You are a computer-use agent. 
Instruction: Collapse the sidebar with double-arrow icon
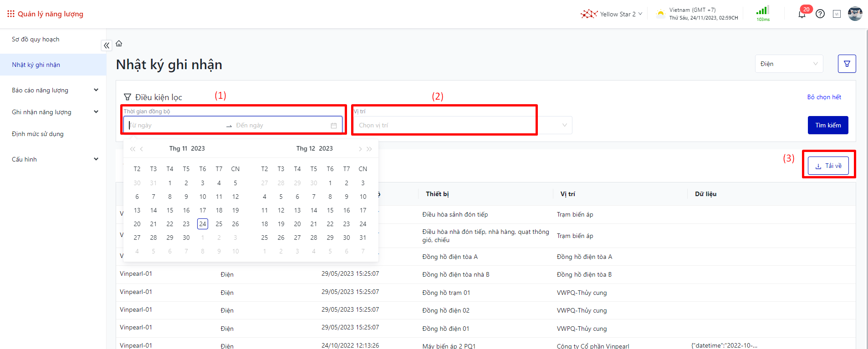tap(106, 46)
